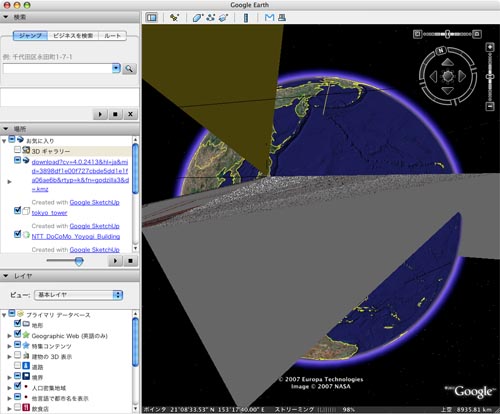Click the horizontal tilt slider handle
Image resolution: width=500 pixels, height=414 pixels.
coord(448,34)
